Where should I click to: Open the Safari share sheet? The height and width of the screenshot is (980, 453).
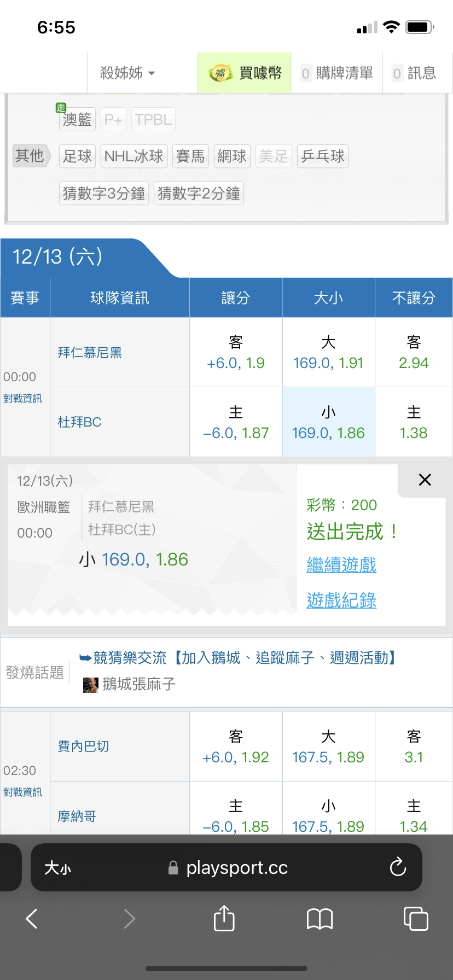(x=224, y=918)
